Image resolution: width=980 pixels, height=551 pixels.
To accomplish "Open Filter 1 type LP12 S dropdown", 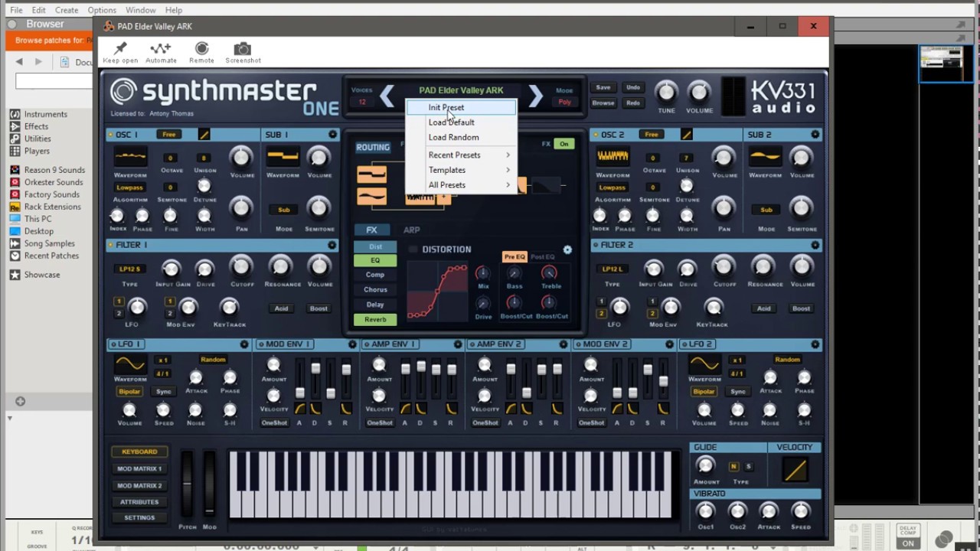I will (x=129, y=269).
